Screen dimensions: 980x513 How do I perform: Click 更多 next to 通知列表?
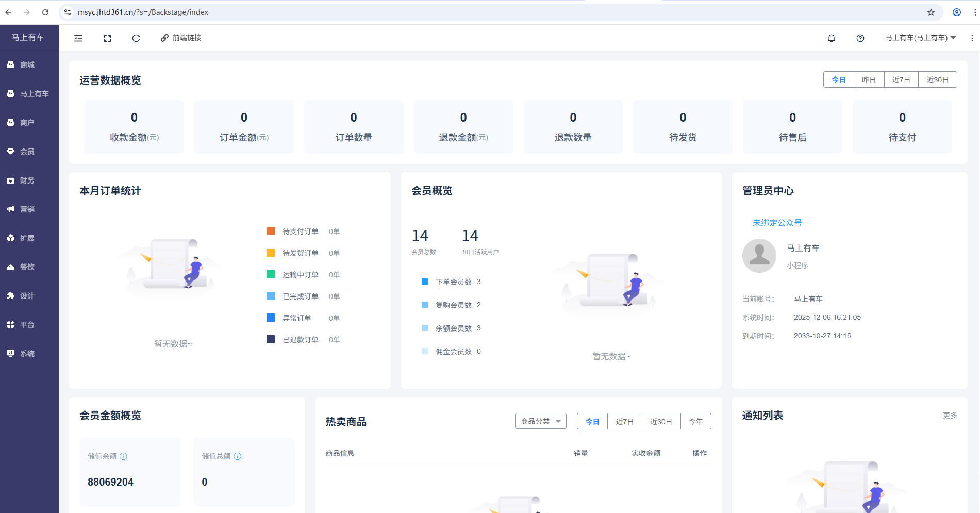[x=950, y=415]
